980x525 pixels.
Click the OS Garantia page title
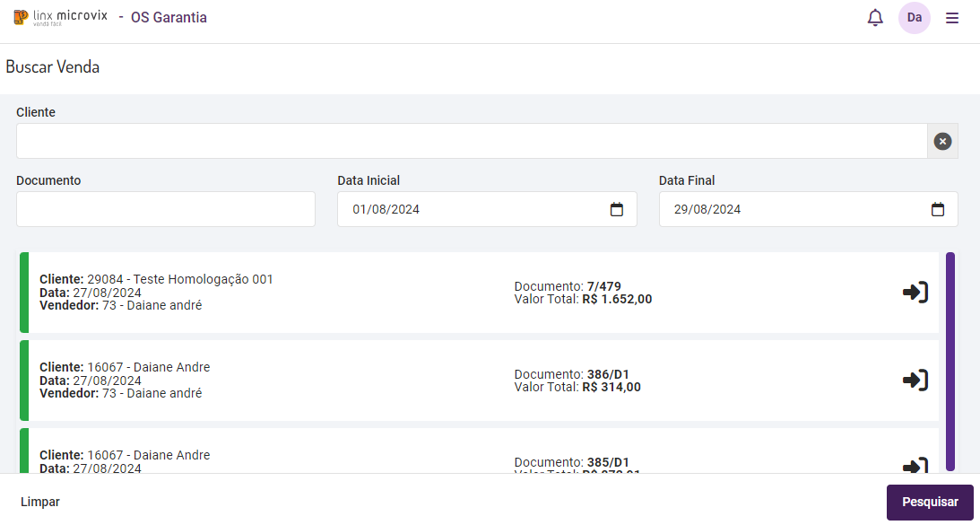pyautogui.click(x=169, y=17)
